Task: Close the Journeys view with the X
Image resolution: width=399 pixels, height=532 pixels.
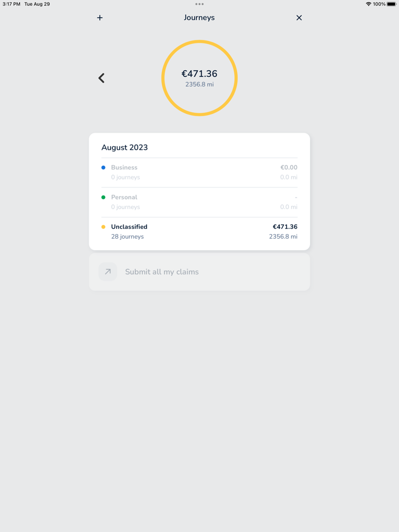Action: tap(299, 18)
